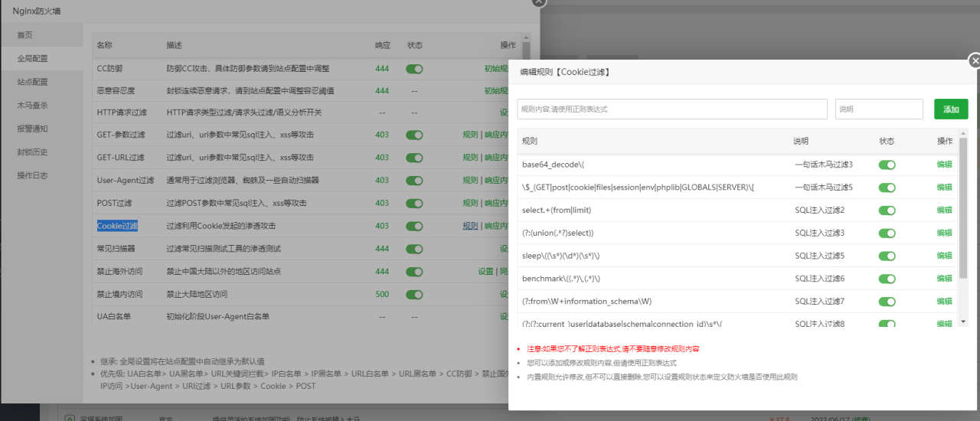Toggle the SQL注入过滤7 rule switch

tap(887, 302)
